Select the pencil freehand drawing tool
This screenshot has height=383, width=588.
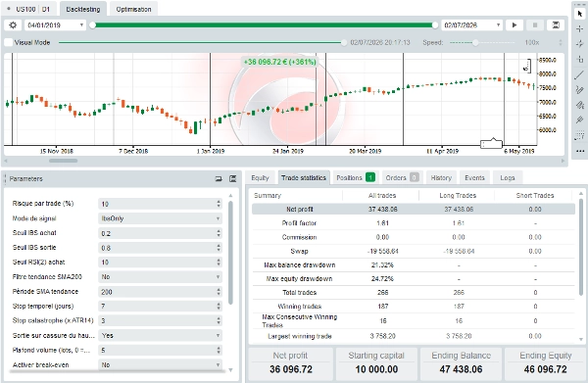[580, 89]
